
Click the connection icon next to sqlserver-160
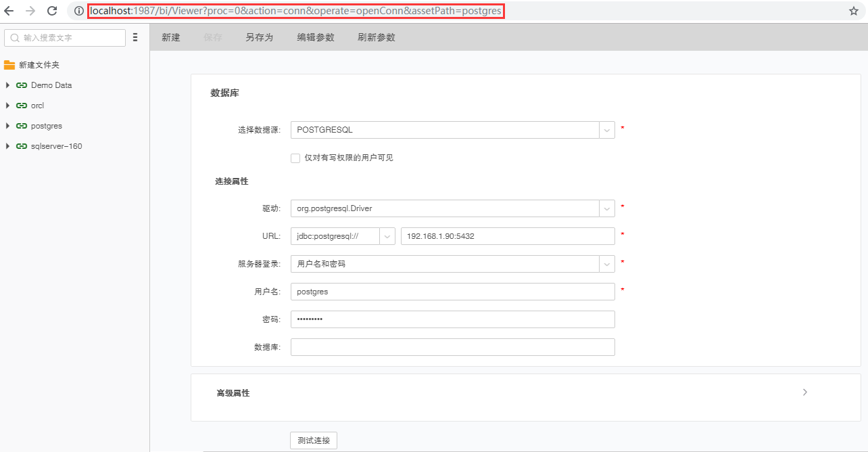click(21, 145)
